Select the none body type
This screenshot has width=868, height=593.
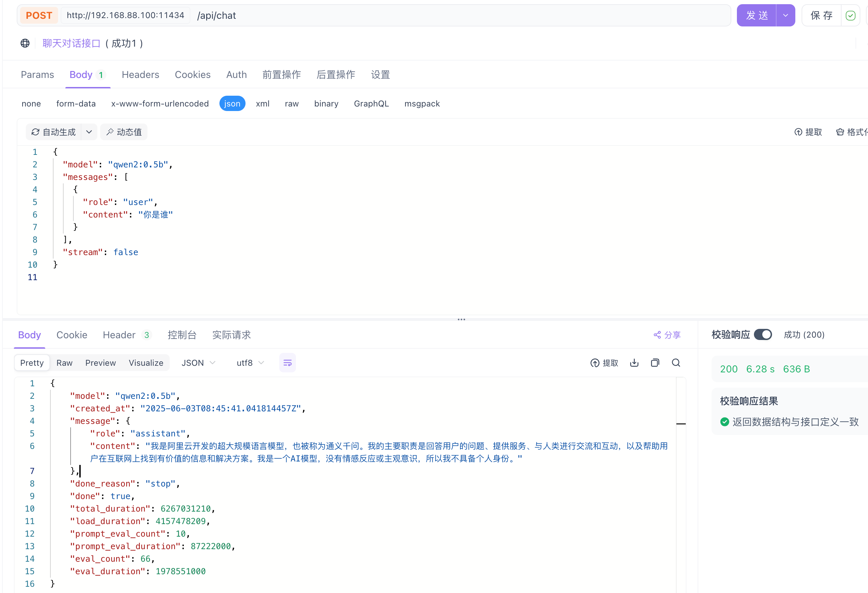(31, 103)
